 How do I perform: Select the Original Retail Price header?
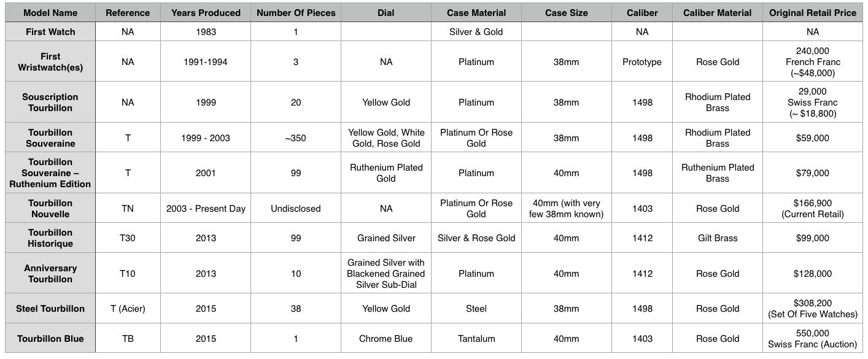(x=812, y=13)
